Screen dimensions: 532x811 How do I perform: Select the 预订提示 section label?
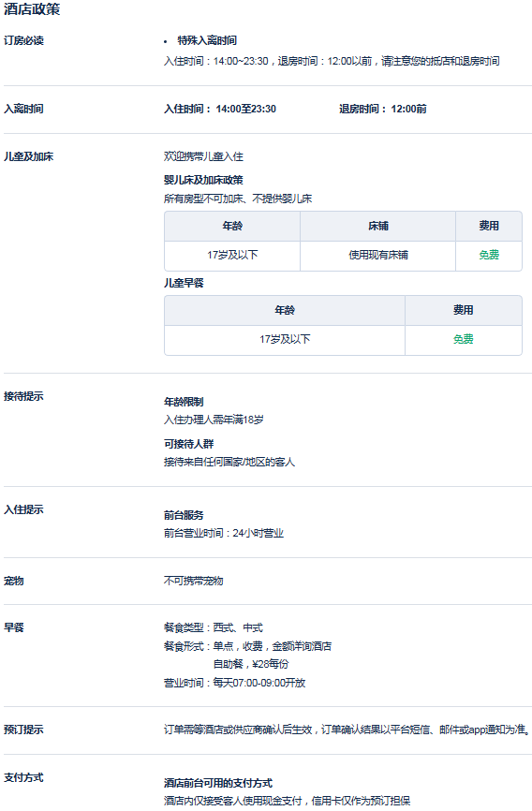[23, 730]
